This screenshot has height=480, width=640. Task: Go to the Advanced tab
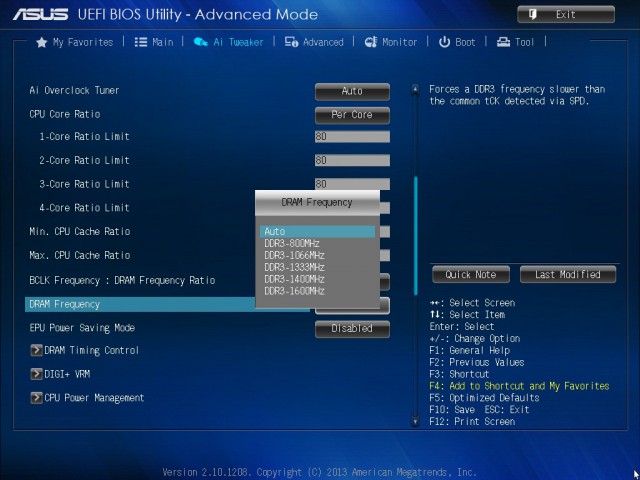pos(314,42)
